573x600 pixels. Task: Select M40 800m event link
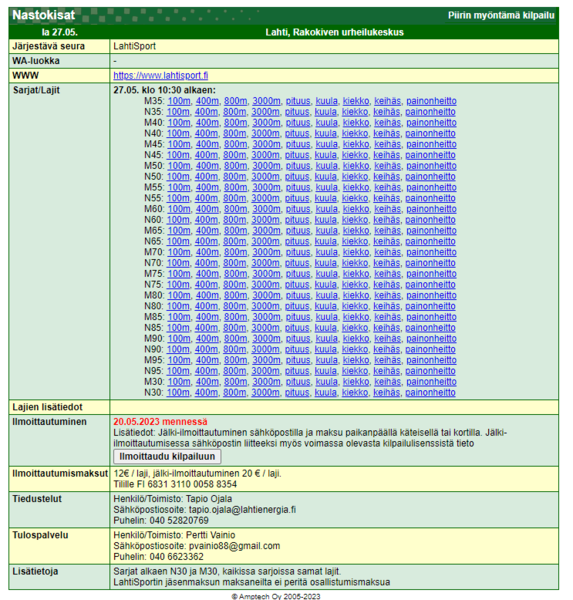(235, 122)
